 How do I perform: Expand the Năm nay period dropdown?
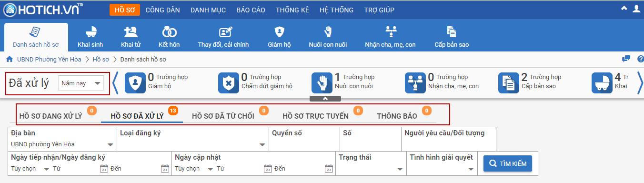pyautogui.click(x=80, y=83)
